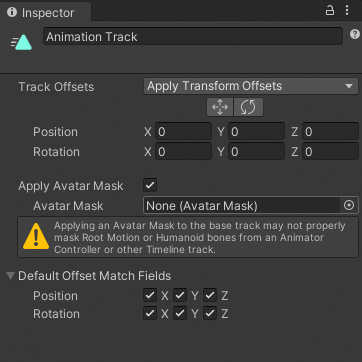Toggle the Apply Avatar Mask checkbox
Viewport: 362px width, 362px height.
pos(150,185)
